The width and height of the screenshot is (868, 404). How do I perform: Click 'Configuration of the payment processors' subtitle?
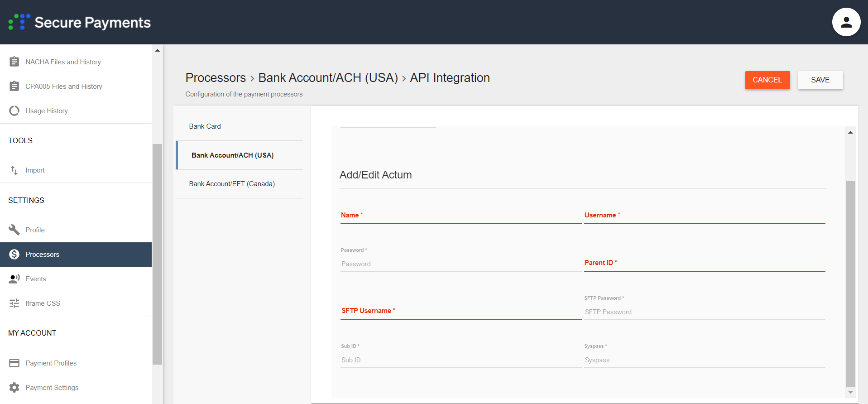pos(244,94)
